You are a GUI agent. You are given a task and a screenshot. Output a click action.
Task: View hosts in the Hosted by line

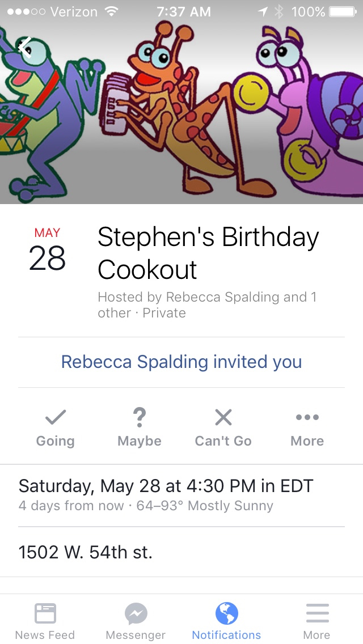(x=206, y=304)
